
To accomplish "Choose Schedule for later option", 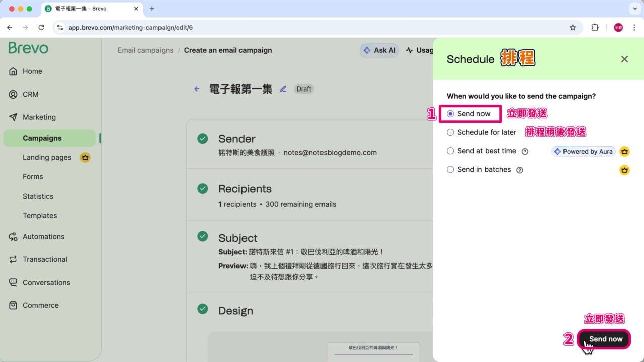I will [450, 132].
